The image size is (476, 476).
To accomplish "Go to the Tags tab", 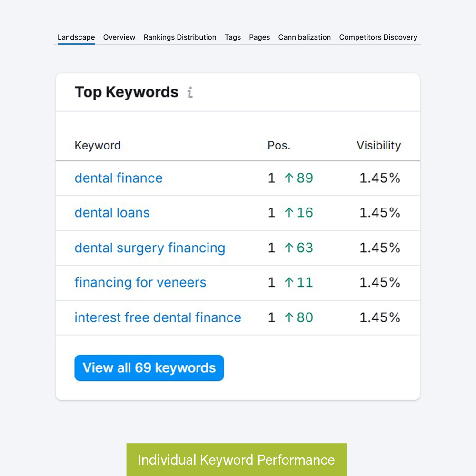I will point(233,37).
